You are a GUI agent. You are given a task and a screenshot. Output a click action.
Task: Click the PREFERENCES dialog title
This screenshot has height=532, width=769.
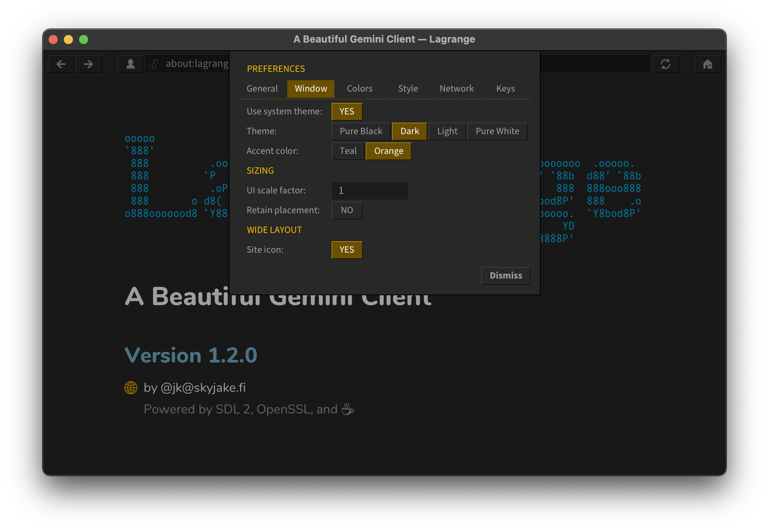[276, 69]
